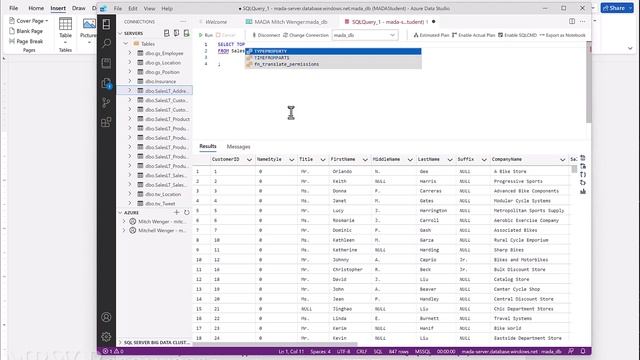Open the CompanyName column filter dropdown
The height and width of the screenshot is (360, 640).
coord(562,160)
